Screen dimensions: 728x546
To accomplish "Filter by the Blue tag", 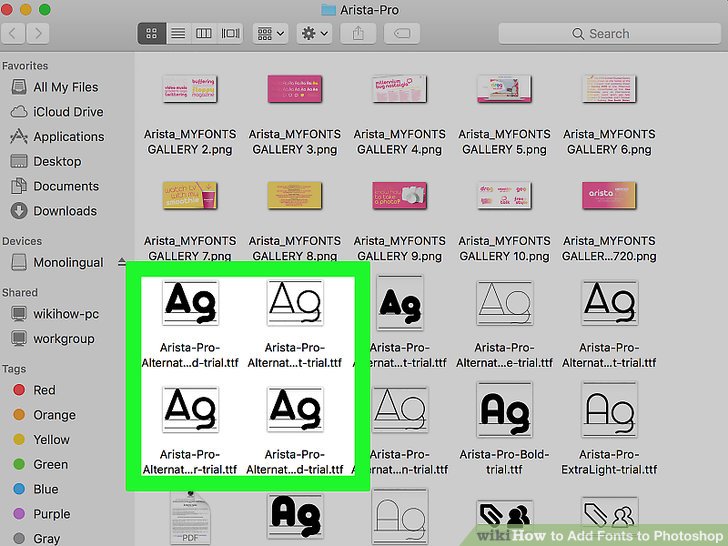I will click(36, 489).
